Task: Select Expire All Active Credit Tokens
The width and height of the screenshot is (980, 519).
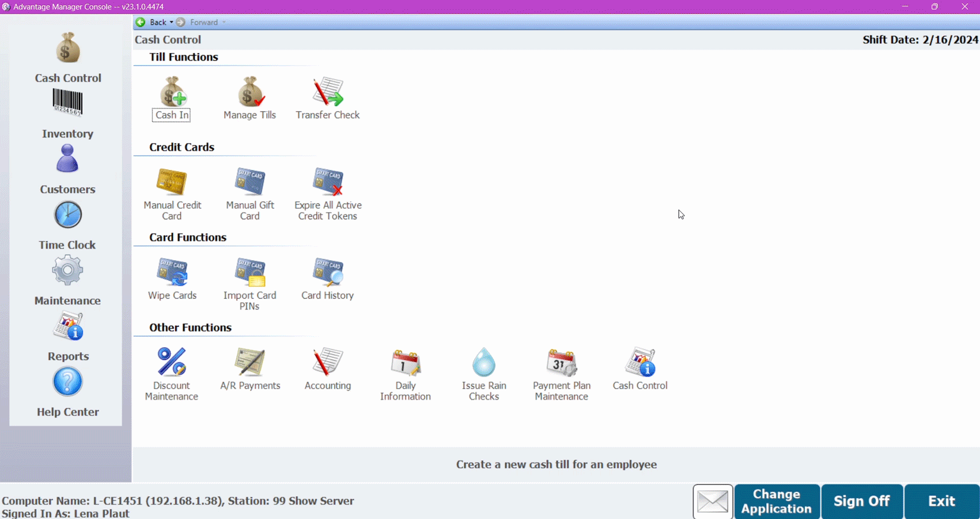Action: (328, 194)
